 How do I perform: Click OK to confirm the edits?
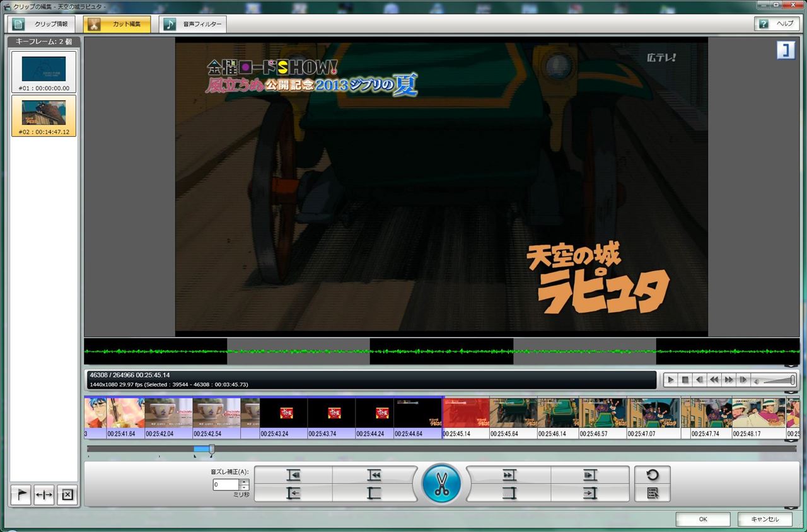click(702, 519)
